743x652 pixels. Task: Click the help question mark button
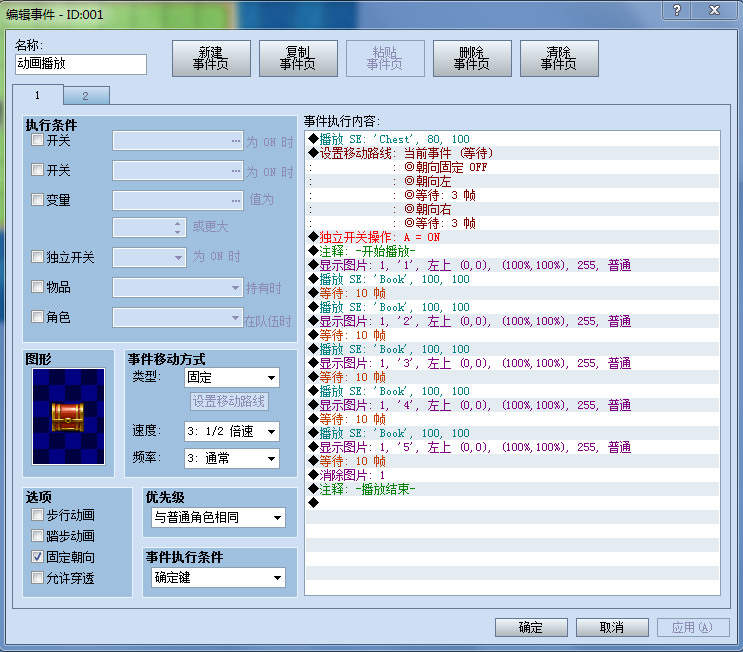tap(677, 10)
